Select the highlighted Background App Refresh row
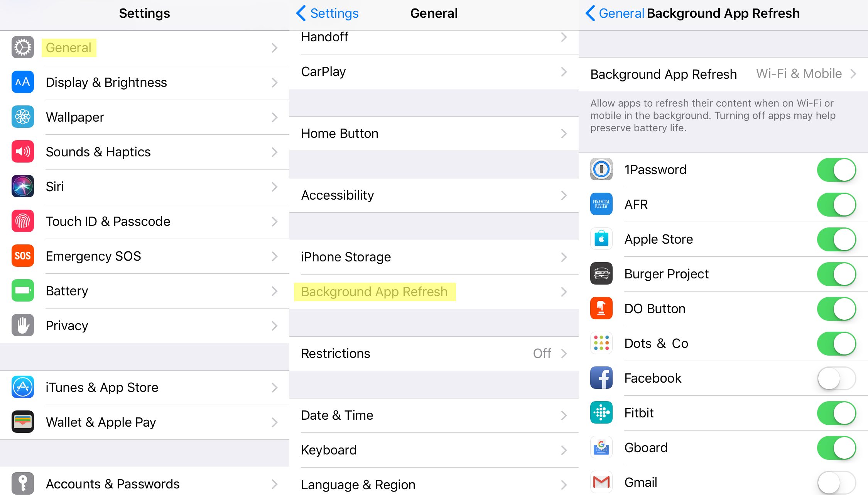The image size is (868, 495). pyautogui.click(x=374, y=292)
